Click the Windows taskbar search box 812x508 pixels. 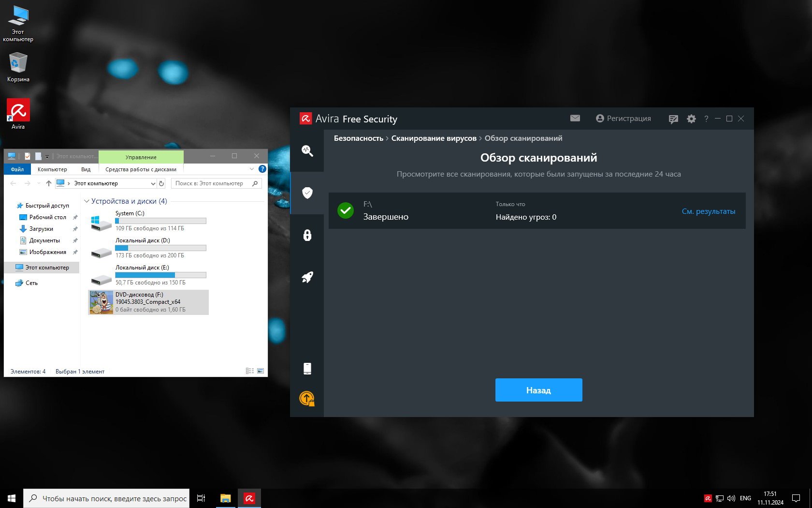(106, 498)
